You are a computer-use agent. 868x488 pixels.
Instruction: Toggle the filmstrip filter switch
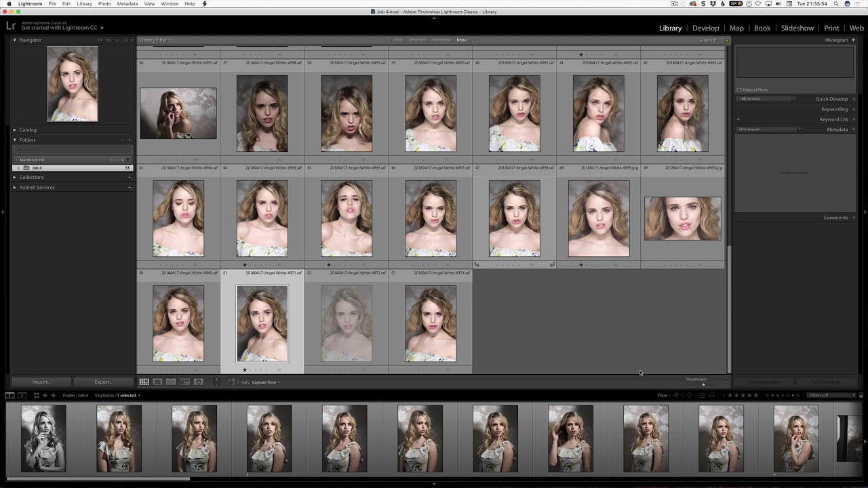861,395
